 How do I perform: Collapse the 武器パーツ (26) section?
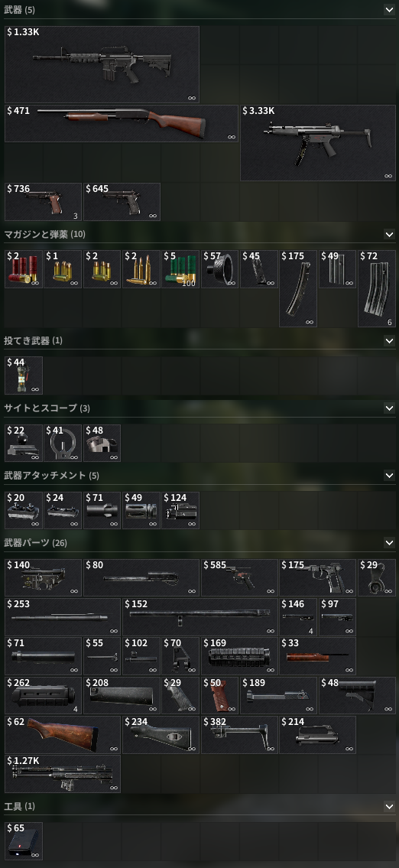point(389,543)
